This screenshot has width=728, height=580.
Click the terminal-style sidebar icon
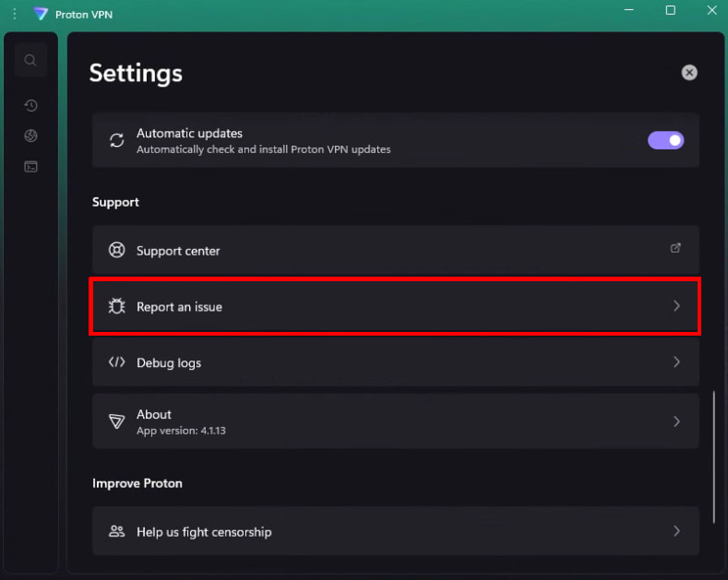click(x=30, y=167)
